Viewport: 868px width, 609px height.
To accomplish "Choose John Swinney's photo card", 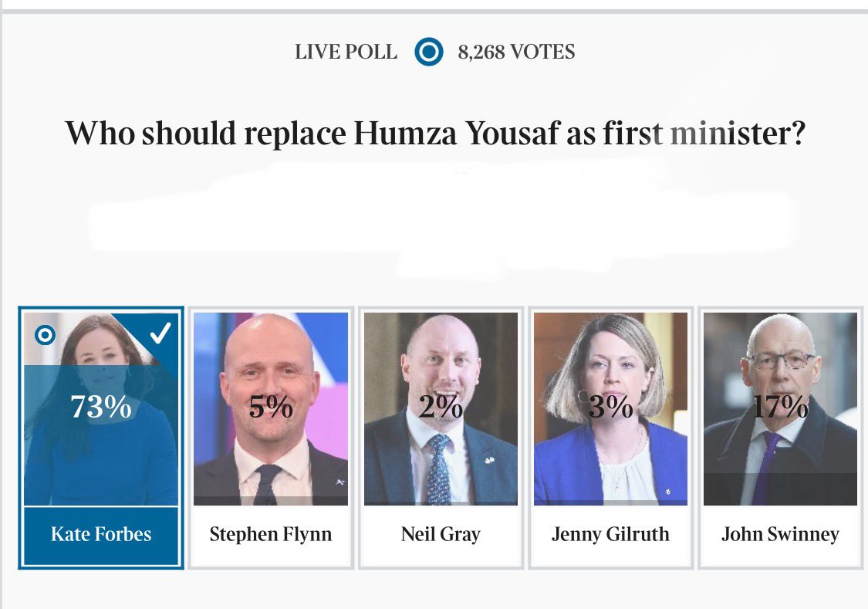I will pos(781,408).
